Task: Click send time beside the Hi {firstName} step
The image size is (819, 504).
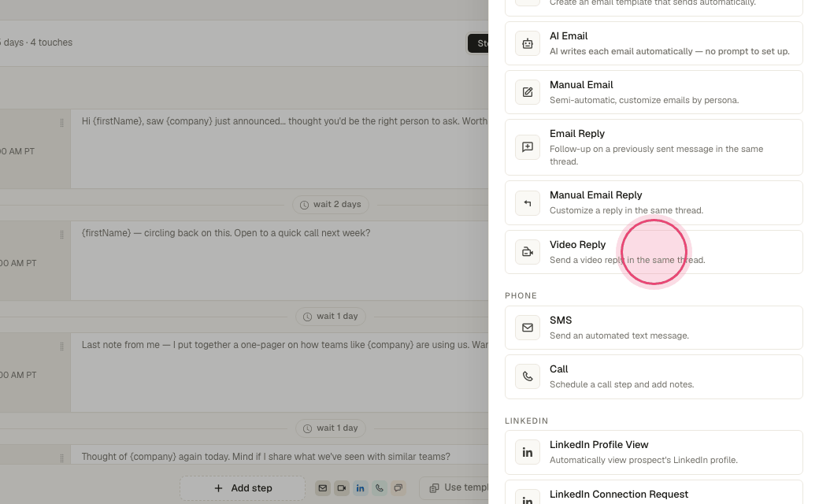Action: pyautogui.click(x=17, y=151)
